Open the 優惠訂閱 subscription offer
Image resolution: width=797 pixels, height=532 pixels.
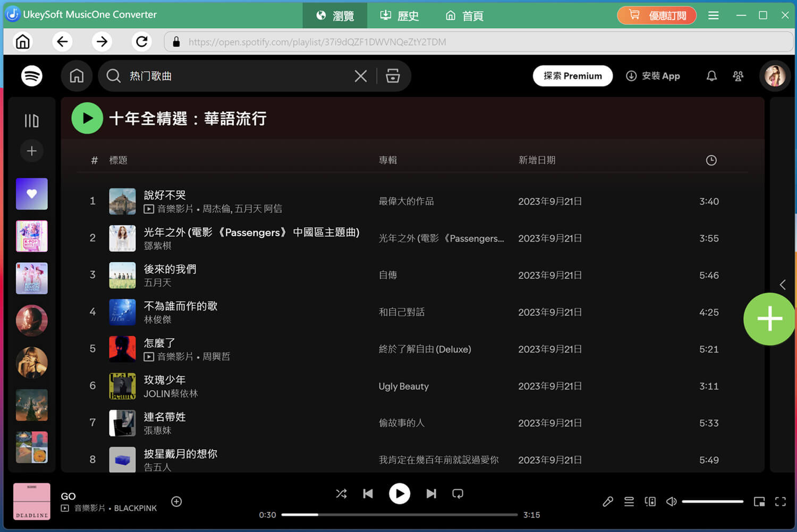point(657,15)
